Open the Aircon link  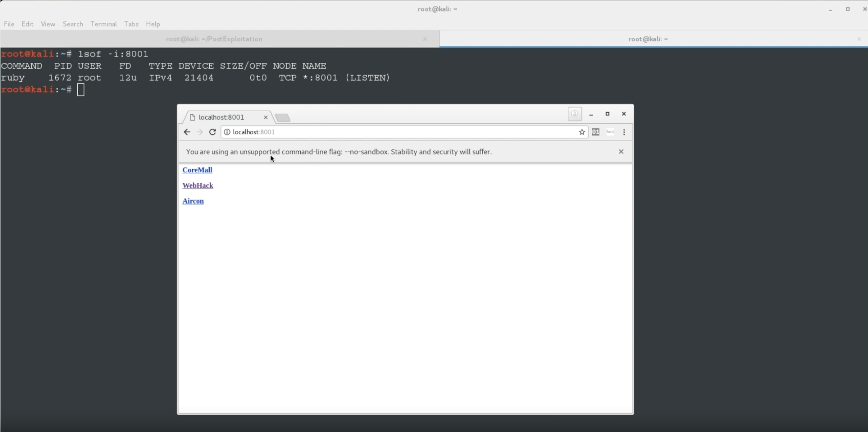pos(193,201)
